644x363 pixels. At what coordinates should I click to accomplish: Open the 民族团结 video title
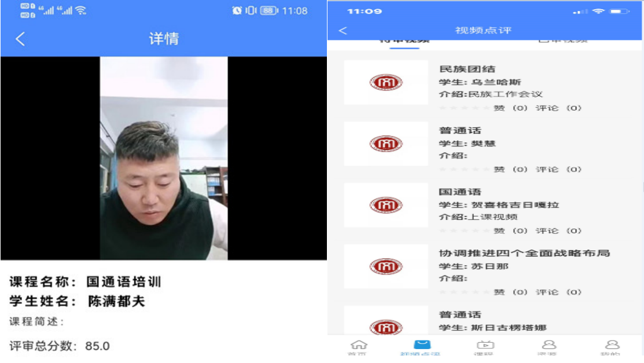point(467,69)
